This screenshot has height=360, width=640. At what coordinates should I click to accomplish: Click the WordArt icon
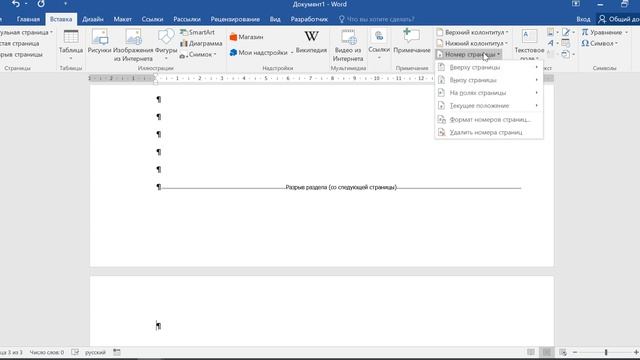click(552, 43)
